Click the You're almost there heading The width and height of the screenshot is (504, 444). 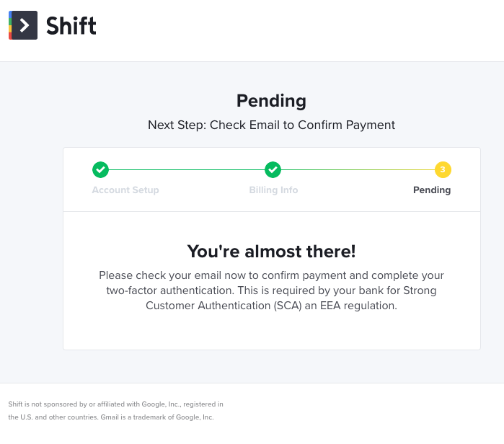point(271,251)
